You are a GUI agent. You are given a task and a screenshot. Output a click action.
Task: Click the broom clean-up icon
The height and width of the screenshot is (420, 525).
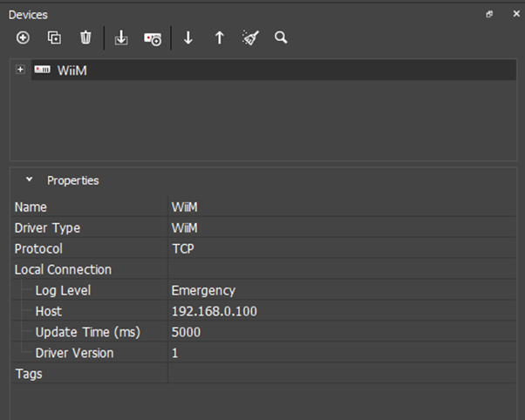coord(250,37)
